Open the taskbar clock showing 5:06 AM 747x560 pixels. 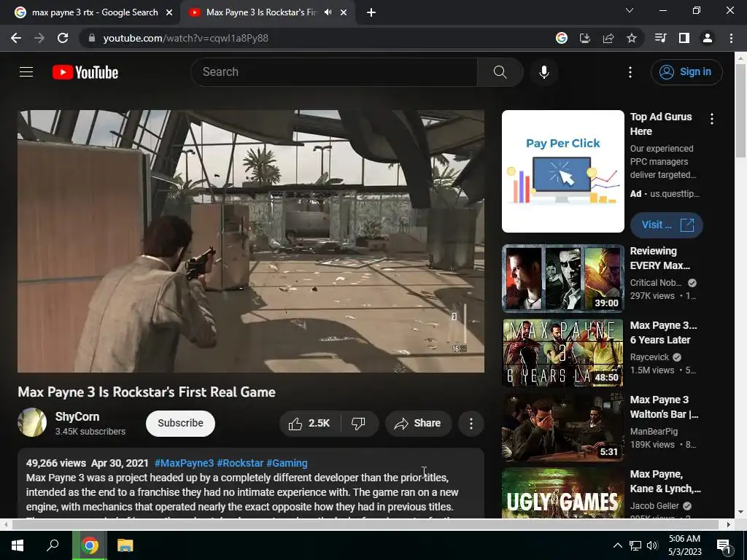684,545
